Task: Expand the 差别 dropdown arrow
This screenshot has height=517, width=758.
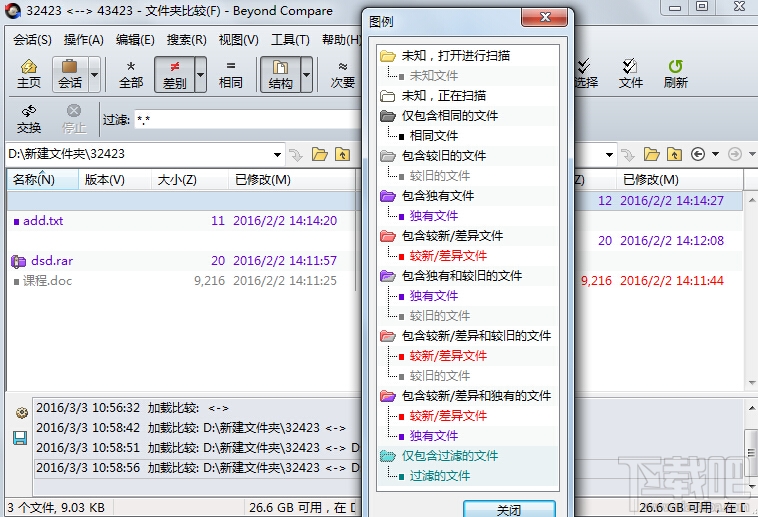Action: tap(200, 74)
